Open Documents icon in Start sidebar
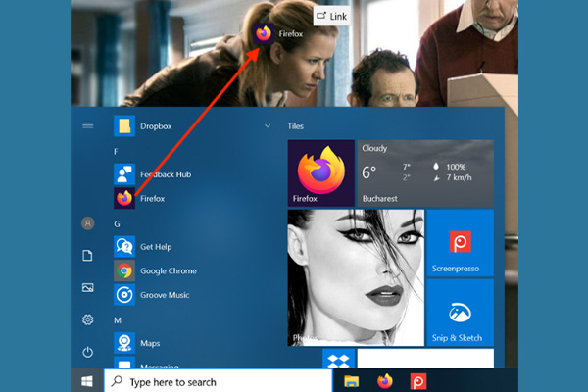 [x=87, y=256]
